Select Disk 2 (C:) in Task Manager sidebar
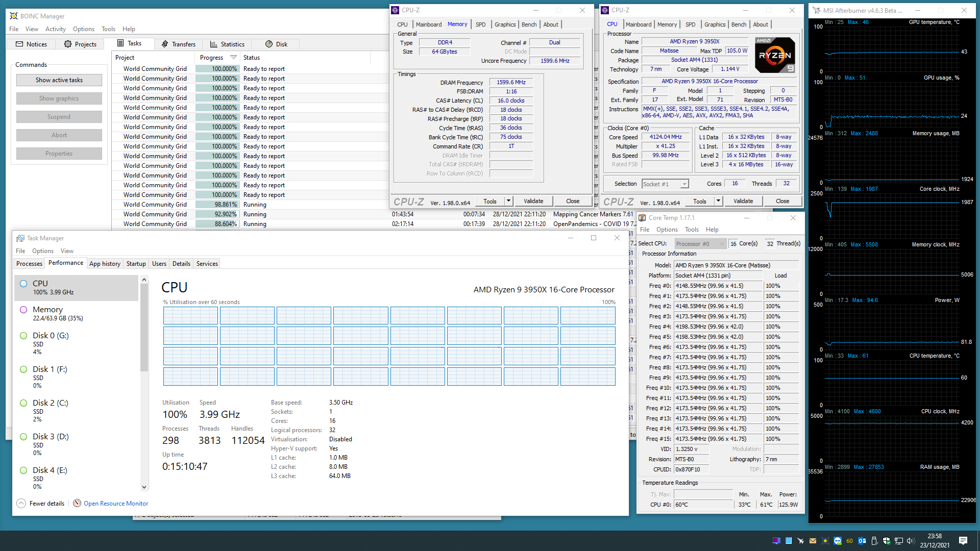 pos(77,411)
